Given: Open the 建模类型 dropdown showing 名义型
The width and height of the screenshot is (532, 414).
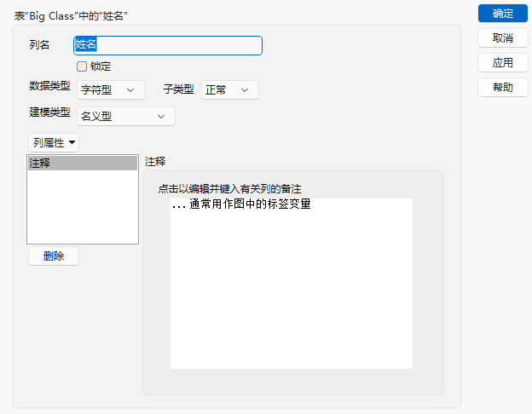Looking at the screenshot, I should tap(126, 117).
